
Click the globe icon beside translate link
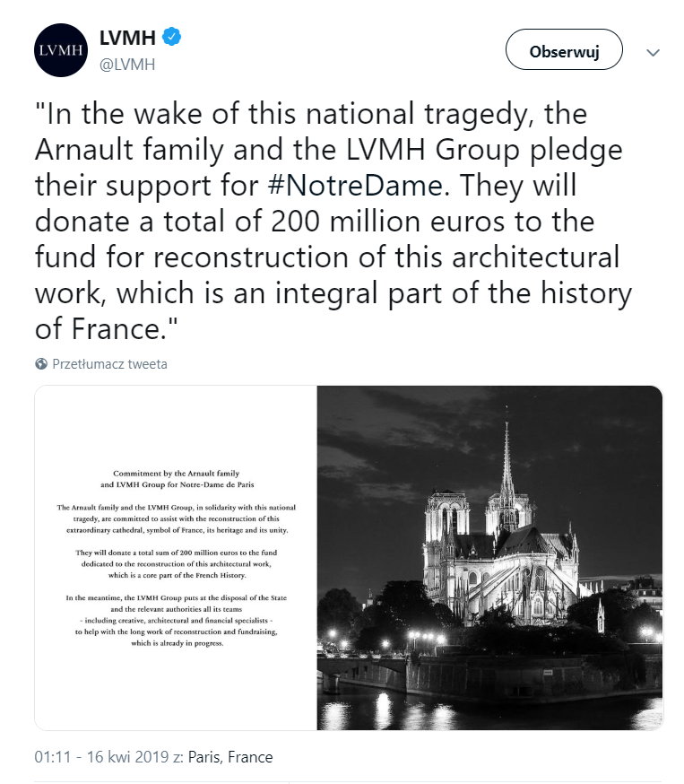tap(41, 364)
